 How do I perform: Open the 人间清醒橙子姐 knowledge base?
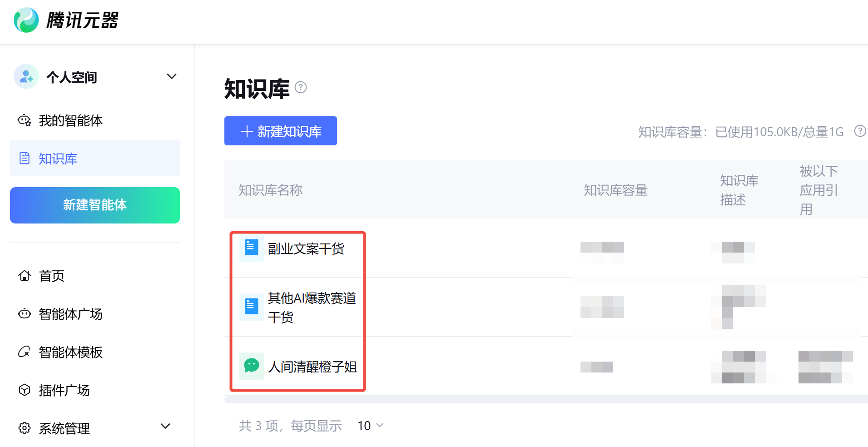coord(312,367)
